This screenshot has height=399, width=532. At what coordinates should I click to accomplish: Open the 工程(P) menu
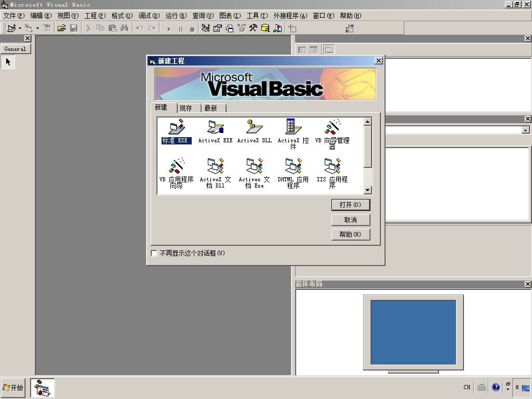pos(95,16)
